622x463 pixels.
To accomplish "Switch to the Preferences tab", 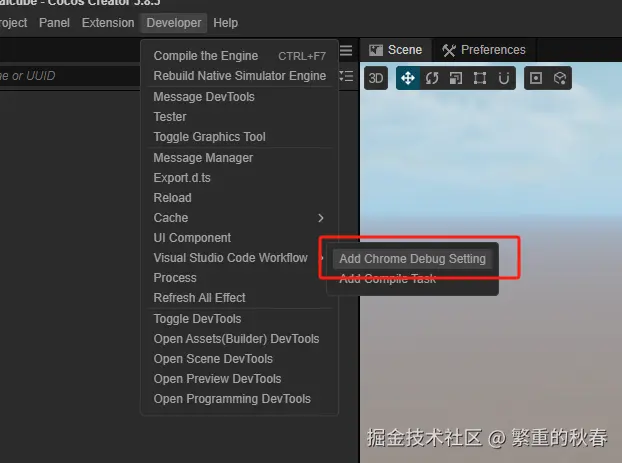I will [484, 50].
